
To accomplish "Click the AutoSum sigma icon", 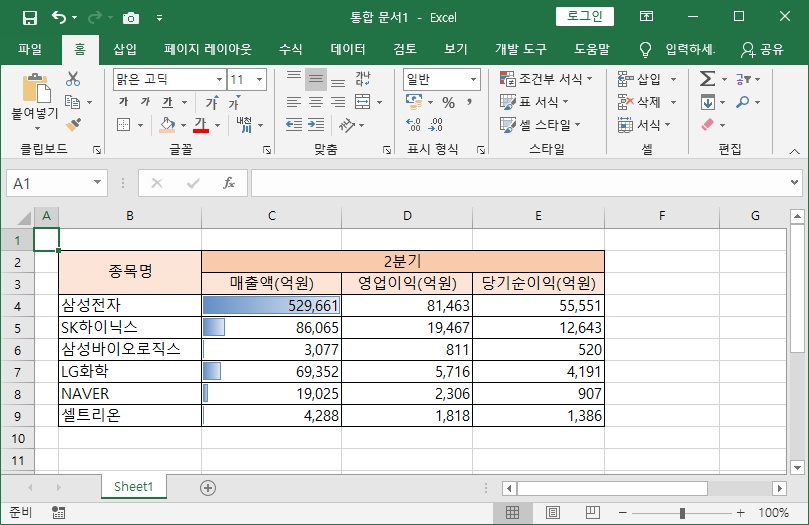I will pos(707,79).
